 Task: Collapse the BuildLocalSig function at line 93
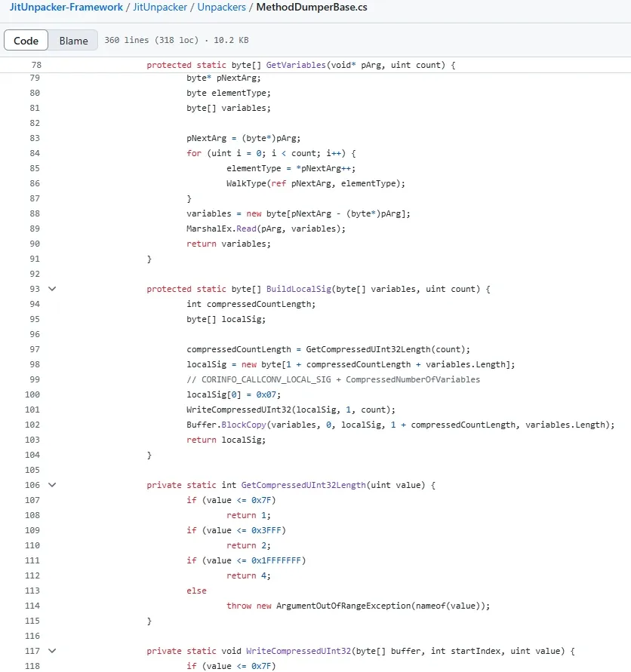[52, 289]
